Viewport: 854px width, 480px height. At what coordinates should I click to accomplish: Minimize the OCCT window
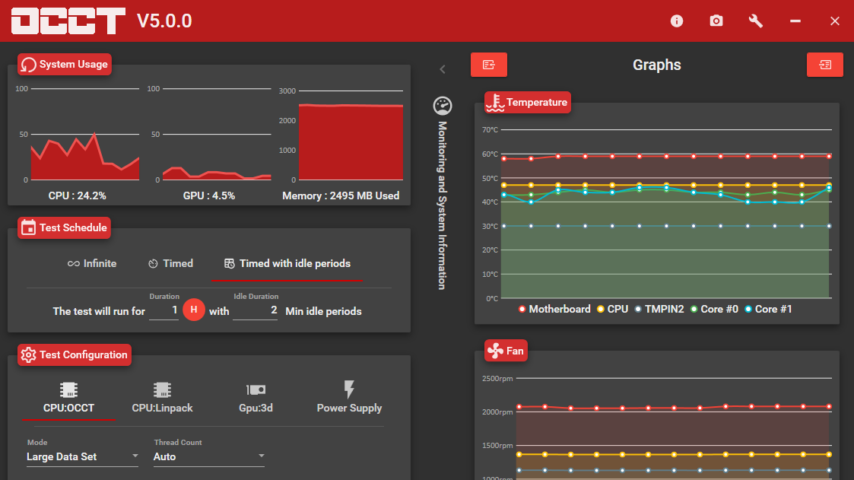(x=795, y=21)
